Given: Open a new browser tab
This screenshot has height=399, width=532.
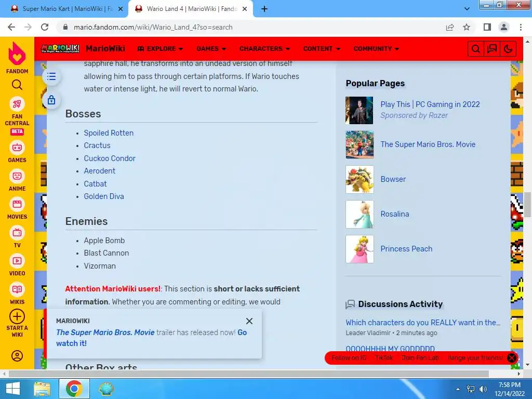Looking at the screenshot, I should pyautogui.click(x=264, y=9).
